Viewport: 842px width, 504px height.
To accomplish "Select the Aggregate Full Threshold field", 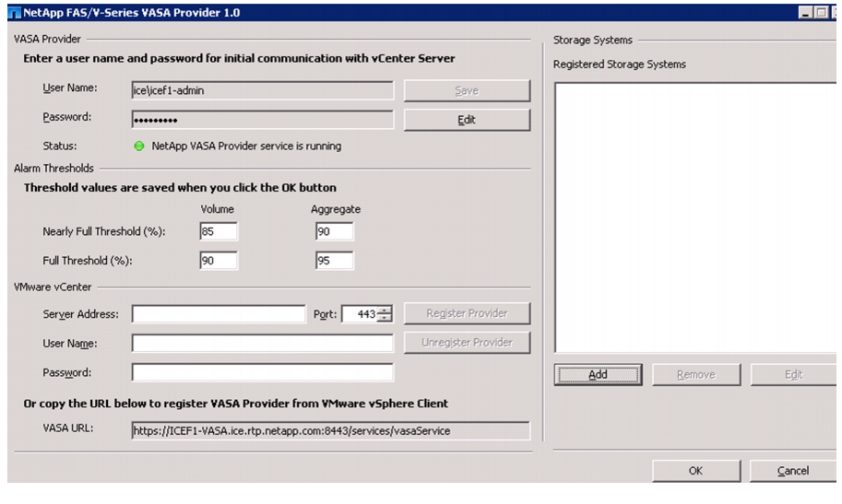I will click(x=335, y=261).
